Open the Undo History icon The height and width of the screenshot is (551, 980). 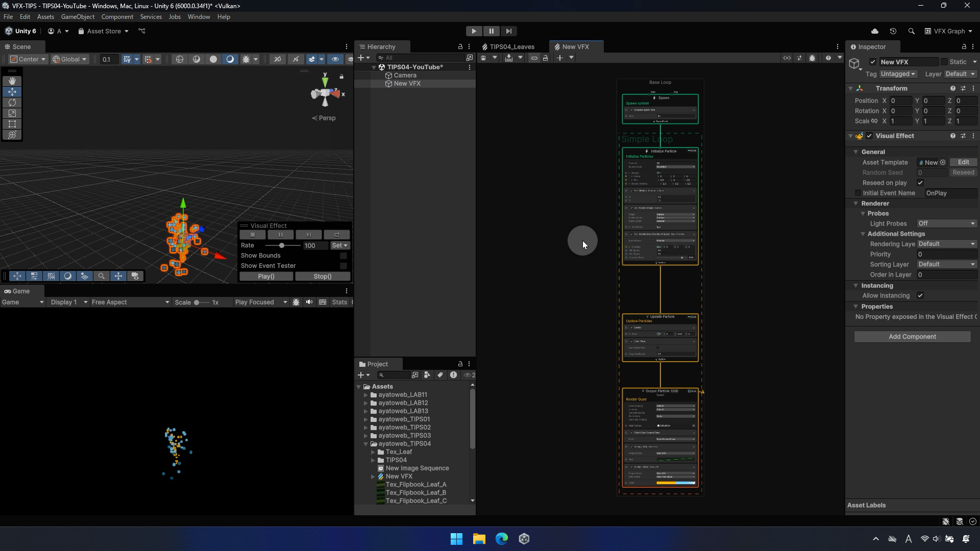893,31
